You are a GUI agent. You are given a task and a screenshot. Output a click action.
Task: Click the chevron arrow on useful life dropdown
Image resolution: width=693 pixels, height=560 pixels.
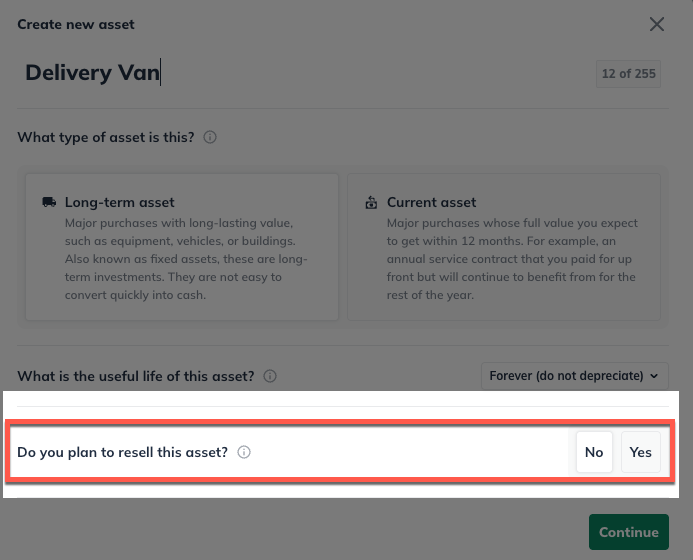pyautogui.click(x=654, y=376)
